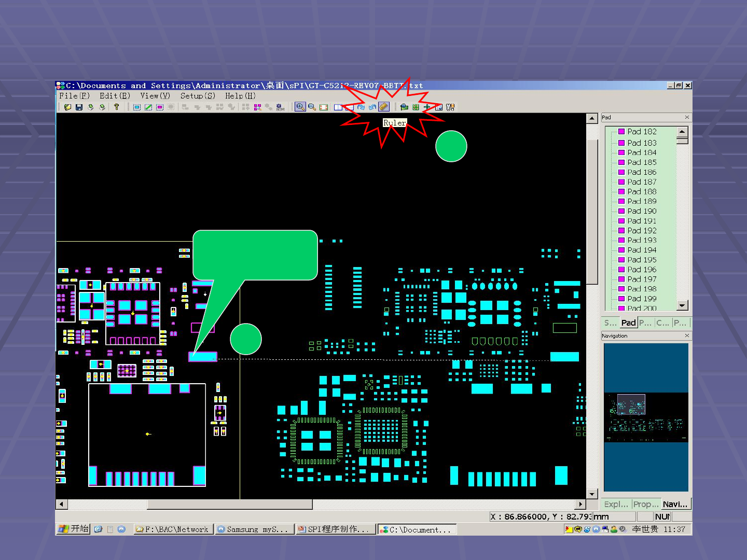Choose the green pencil edit tool icon
The width and height of the screenshot is (747, 560).
(148, 107)
